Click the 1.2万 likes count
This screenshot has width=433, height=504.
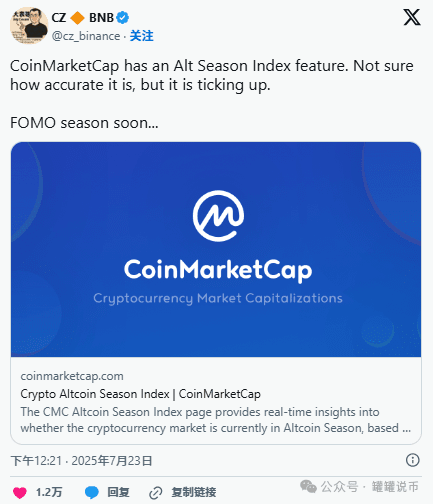click(49, 492)
